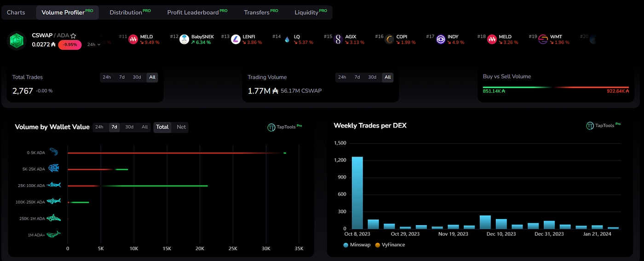
Task: Toggle the VyFinance legend dot
Action: pyautogui.click(x=378, y=245)
